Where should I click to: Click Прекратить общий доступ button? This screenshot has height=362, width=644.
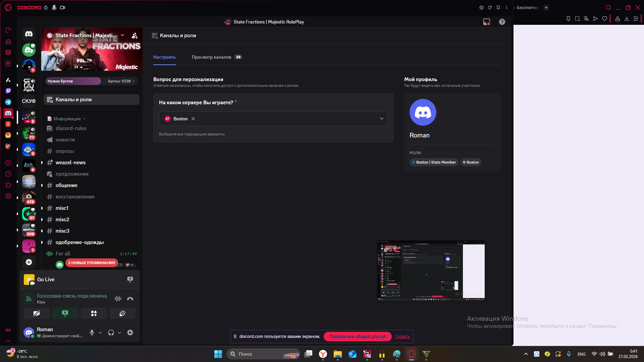tap(357, 337)
